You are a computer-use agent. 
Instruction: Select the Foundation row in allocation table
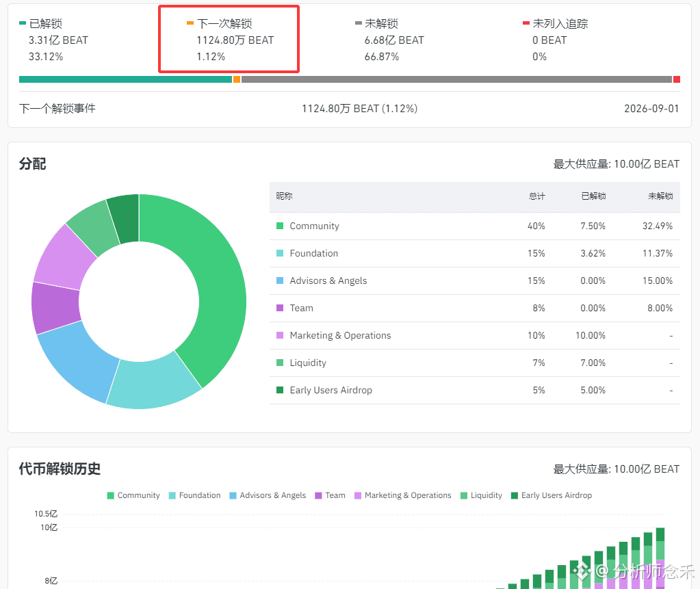pyautogui.click(x=475, y=253)
